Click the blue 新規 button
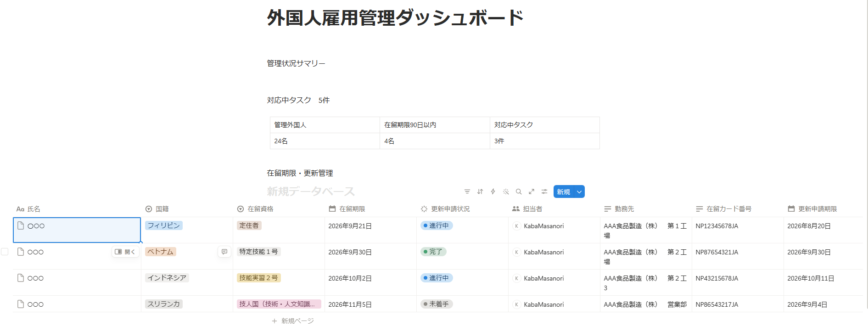 pos(563,191)
